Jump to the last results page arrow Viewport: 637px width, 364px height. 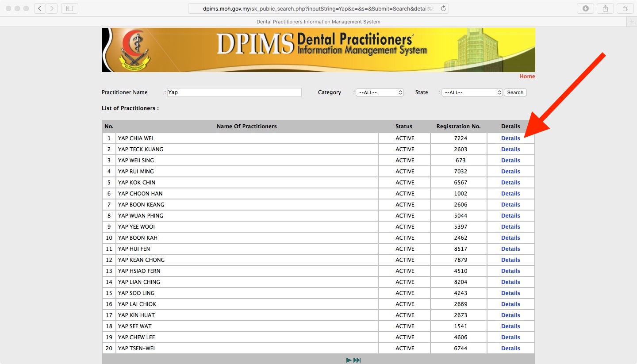click(x=357, y=360)
